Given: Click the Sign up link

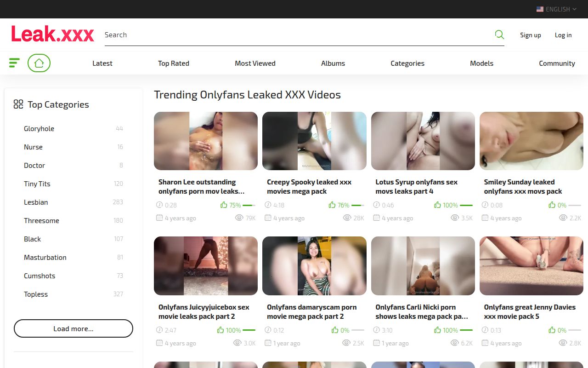Looking at the screenshot, I should pos(531,35).
